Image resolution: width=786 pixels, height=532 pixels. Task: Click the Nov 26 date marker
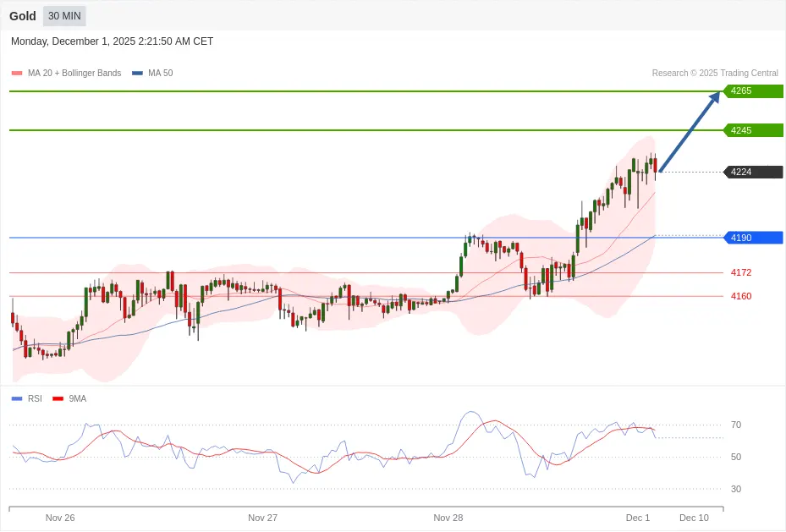pyautogui.click(x=60, y=518)
